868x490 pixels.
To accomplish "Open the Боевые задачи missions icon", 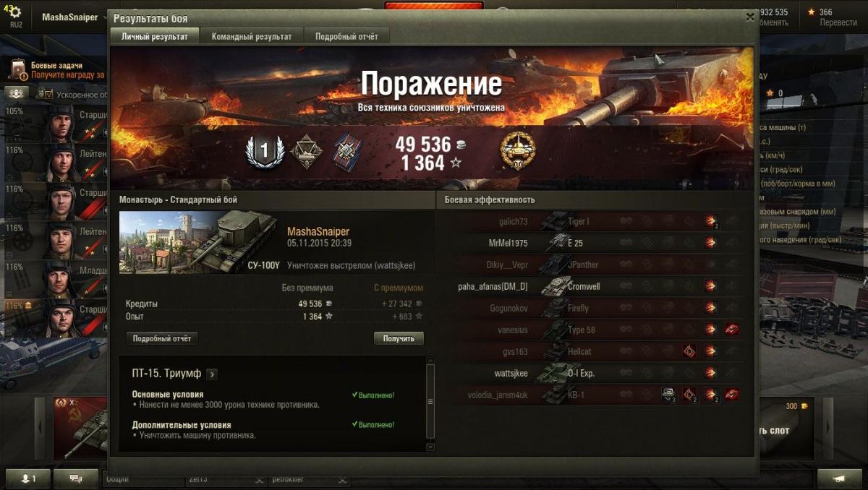I will [18, 69].
